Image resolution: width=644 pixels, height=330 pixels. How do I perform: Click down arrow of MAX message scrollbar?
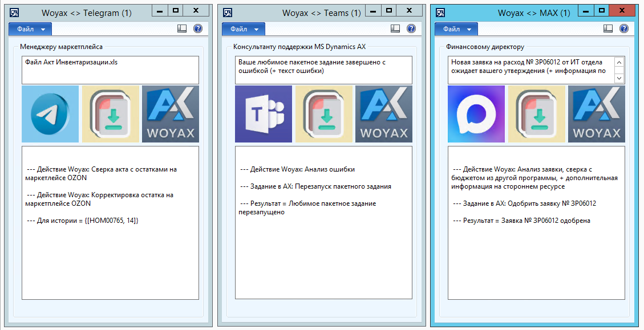[x=619, y=78]
